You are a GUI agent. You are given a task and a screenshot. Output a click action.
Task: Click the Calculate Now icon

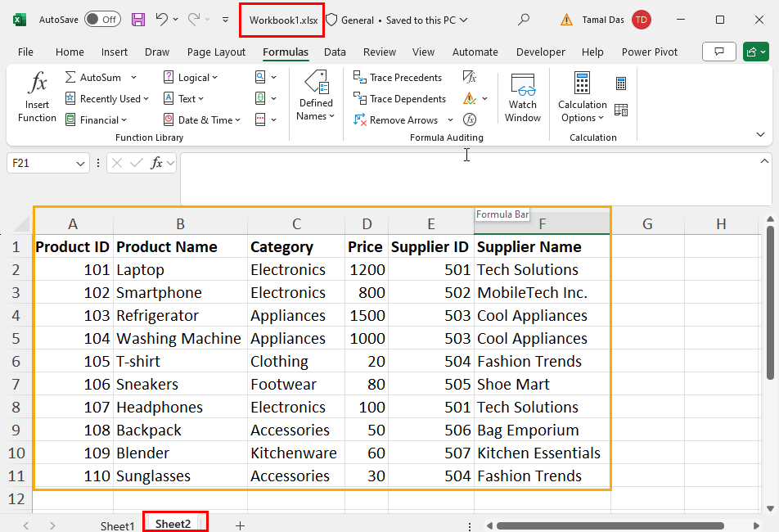621,83
